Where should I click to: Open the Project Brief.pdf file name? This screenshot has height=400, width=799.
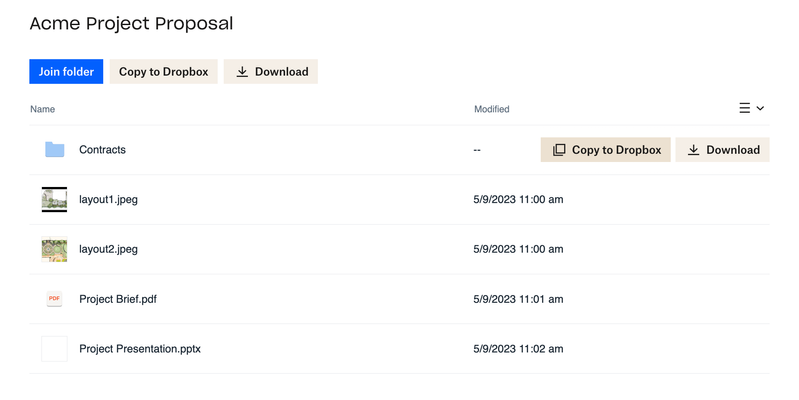[x=118, y=299]
